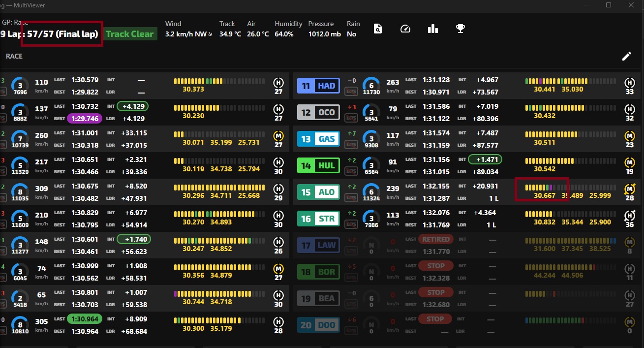Select the 11 HAD driver tag
The width and height of the screenshot is (644, 348).
point(318,86)
